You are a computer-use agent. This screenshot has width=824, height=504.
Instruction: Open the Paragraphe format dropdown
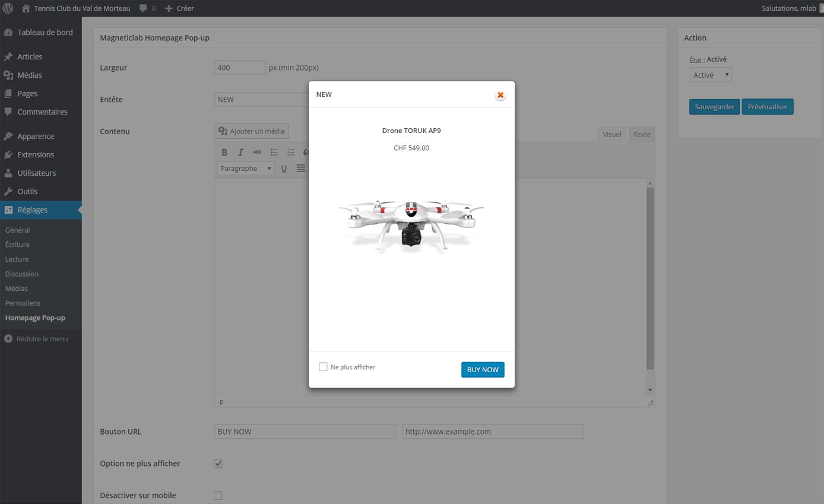246,169
